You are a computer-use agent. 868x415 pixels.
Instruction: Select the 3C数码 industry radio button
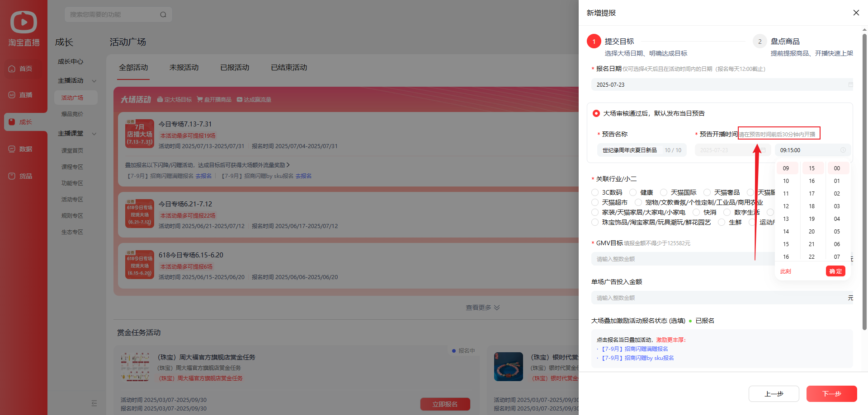pos(595,192)
